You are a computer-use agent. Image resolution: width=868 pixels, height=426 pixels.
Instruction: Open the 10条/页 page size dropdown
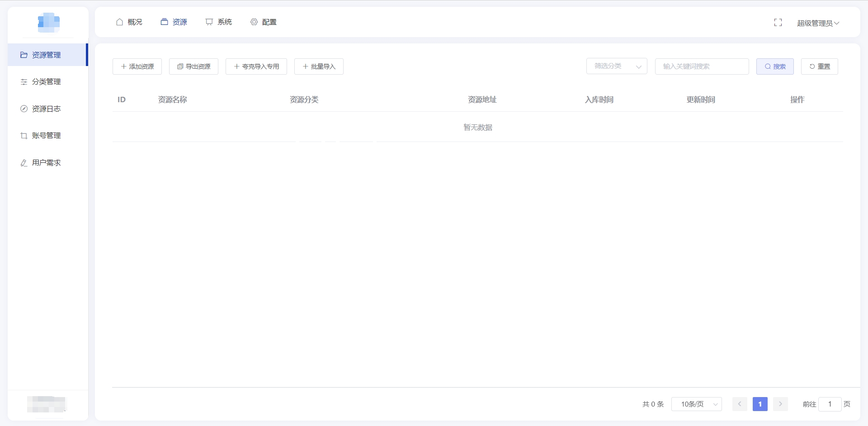click(696, 404)
